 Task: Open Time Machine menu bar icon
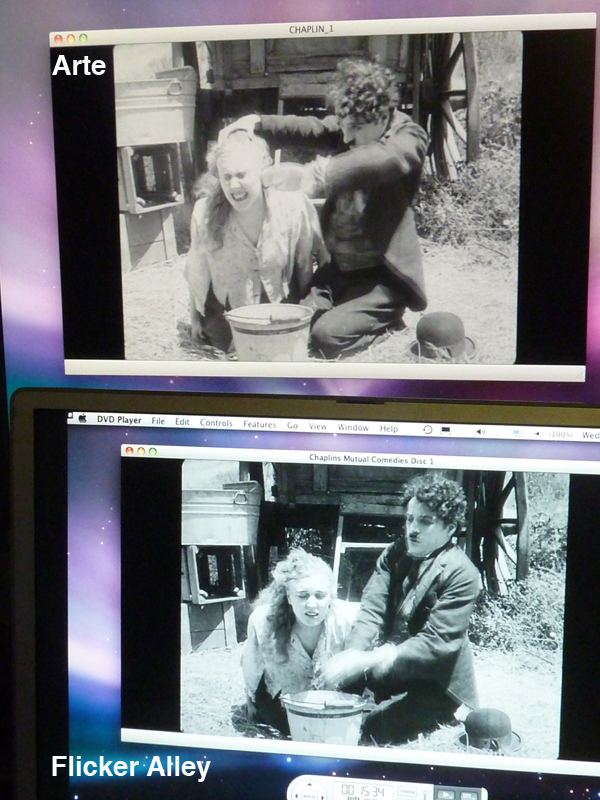click(428, 430)
